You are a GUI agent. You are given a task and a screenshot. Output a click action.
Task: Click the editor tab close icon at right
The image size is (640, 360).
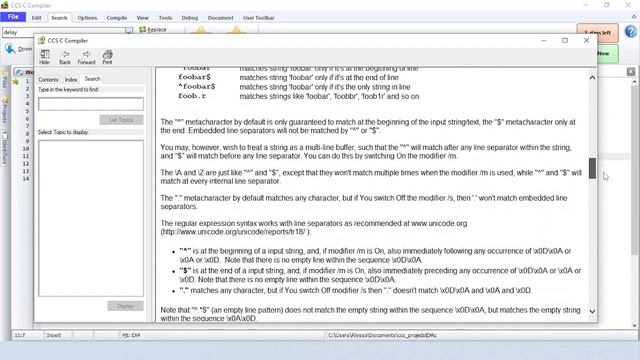[631, 72]
